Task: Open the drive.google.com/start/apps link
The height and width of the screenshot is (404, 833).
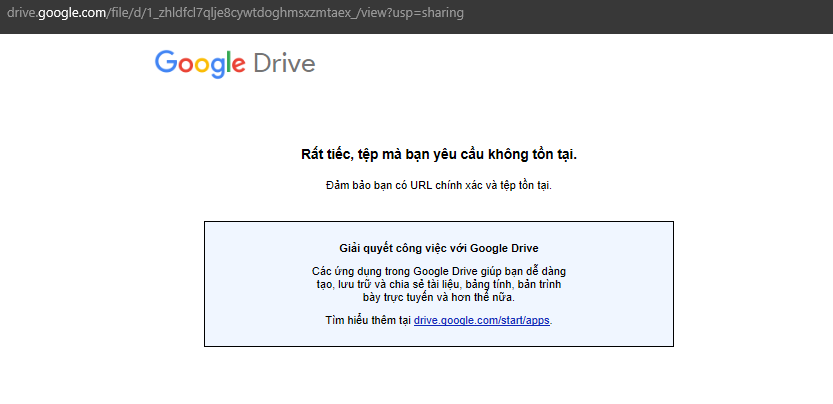Action: [x=482, y=321]
